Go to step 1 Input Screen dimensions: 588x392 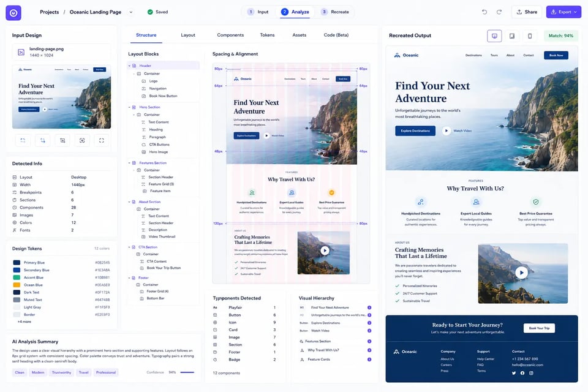click(258, 12)
